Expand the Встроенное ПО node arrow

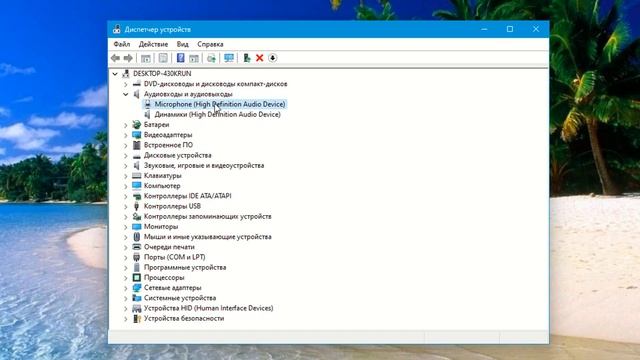coord(126,145)
